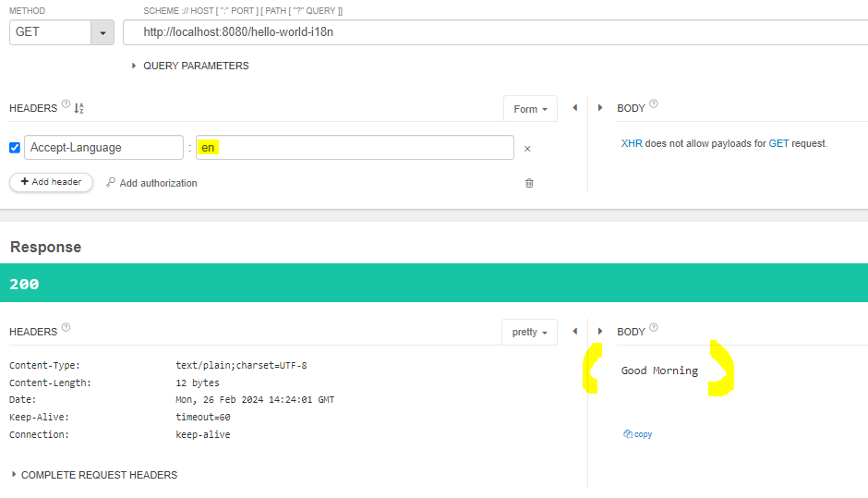The width and height of the screenshot is (868, 498).
Task: Edit the Accept-Language header name field
Action: click(x=103, y=147)
